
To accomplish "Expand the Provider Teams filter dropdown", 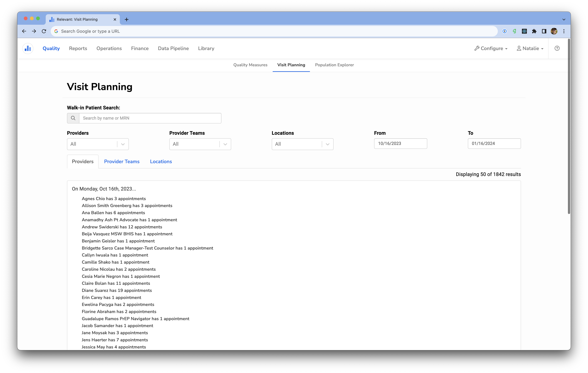I will coord(225,144).
